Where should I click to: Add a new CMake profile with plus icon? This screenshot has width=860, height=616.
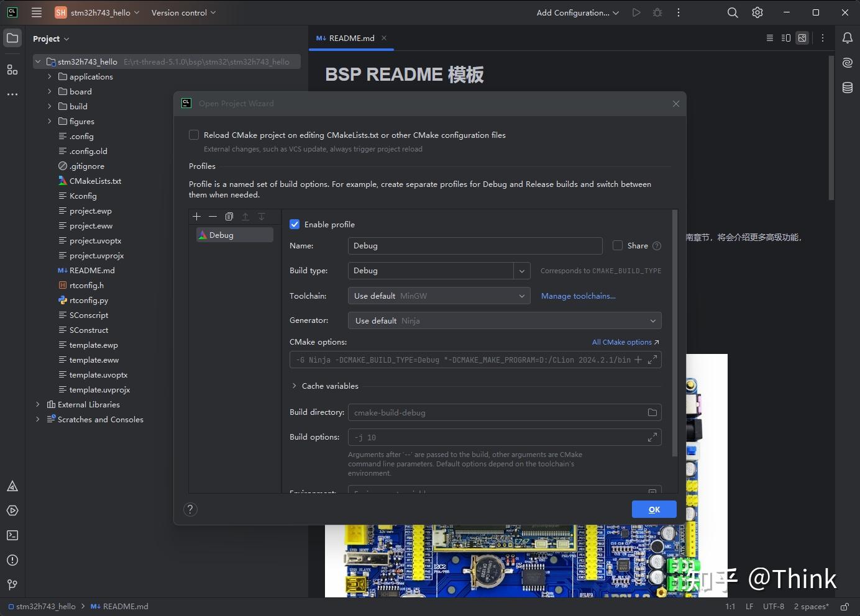pyautogui.click(x=196, y=217)
